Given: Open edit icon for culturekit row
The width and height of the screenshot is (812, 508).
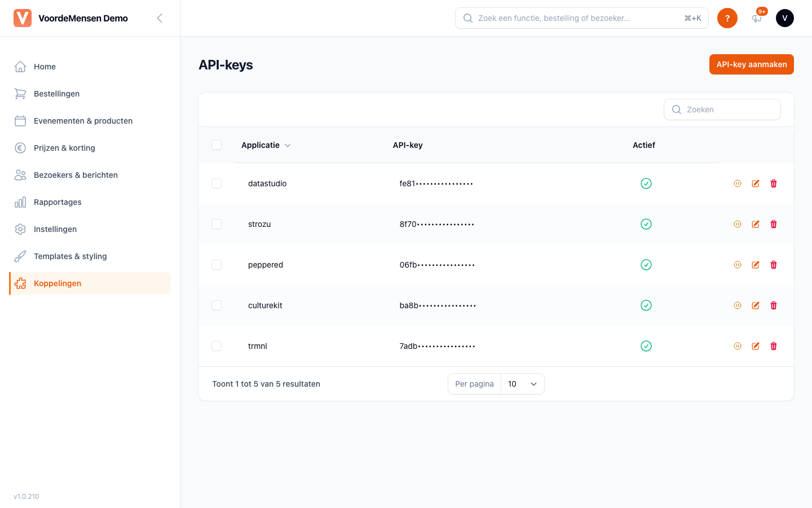Looking at the screenshot, I should pyautogui.click(x=756, y=305).
